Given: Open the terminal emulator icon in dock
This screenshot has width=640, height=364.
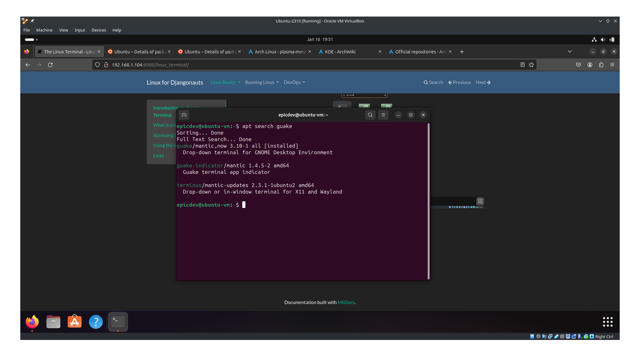Looking at the screenshot, I should (x=118, y=321).
